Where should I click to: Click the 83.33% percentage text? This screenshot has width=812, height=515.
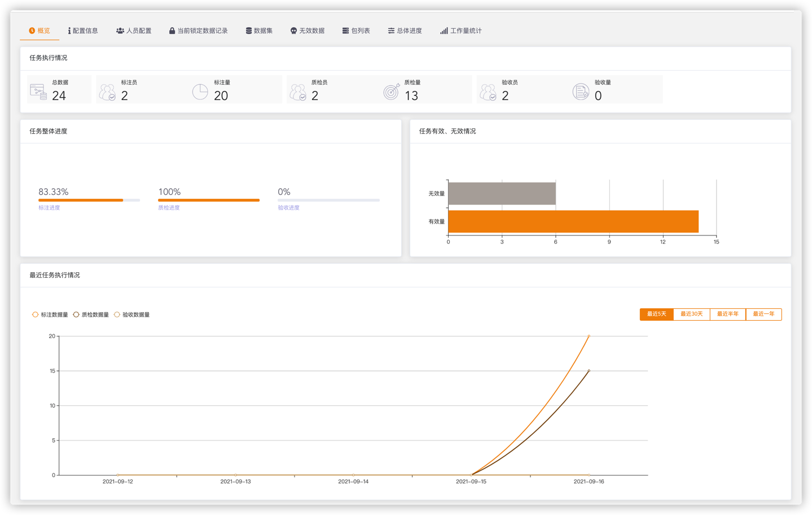(x=54, y=192)
